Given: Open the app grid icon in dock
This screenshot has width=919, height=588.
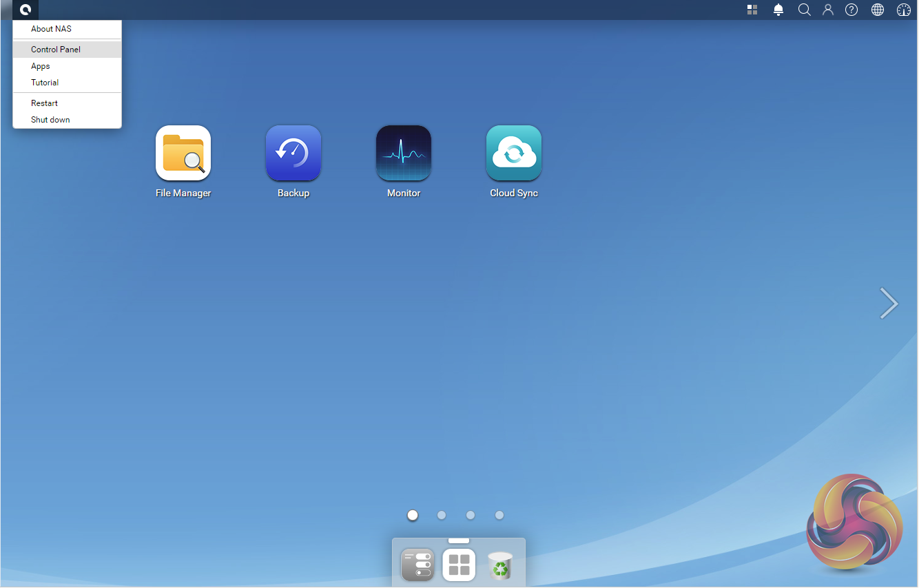Looking at the screenshot, I should (459, 565).
